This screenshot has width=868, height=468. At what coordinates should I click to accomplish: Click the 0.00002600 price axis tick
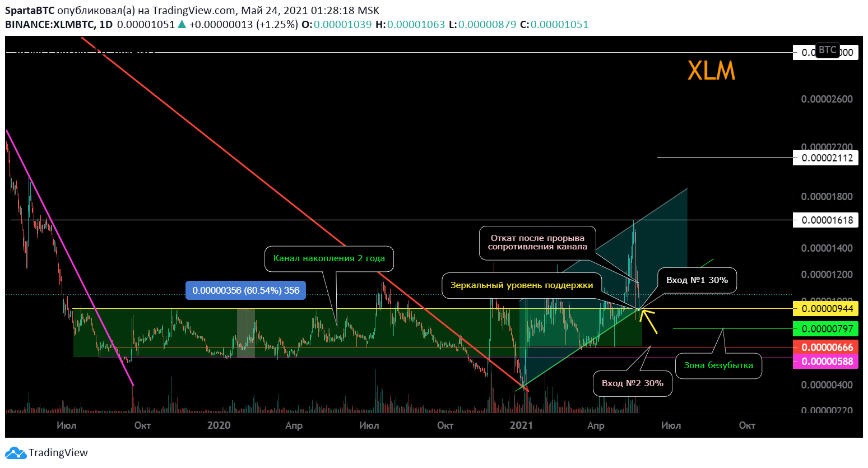[x=827, y=99]
